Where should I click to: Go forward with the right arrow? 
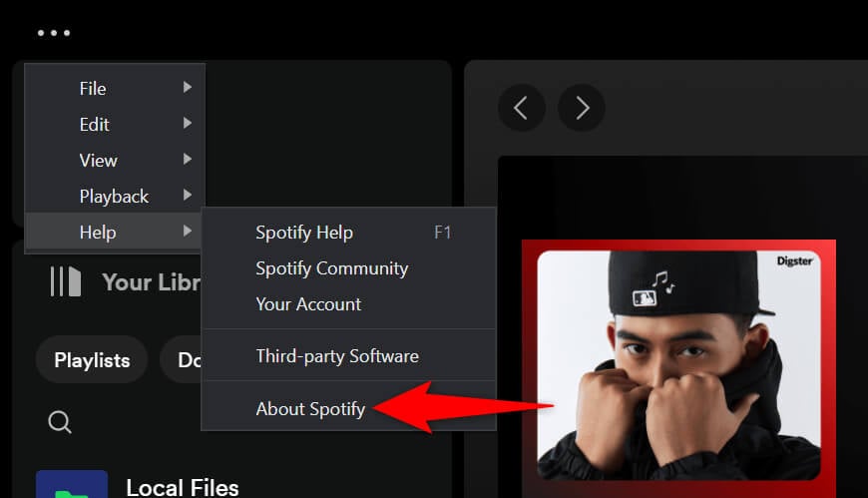(582, 108)
